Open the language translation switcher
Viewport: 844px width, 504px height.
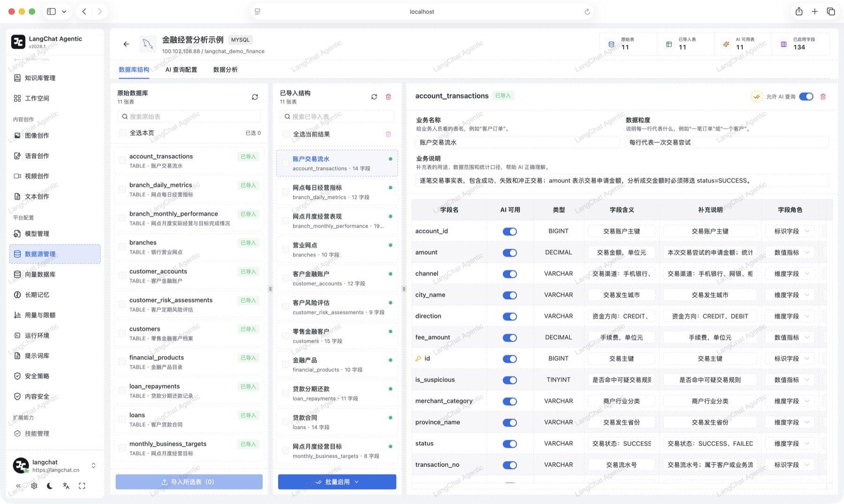[66, 486]
